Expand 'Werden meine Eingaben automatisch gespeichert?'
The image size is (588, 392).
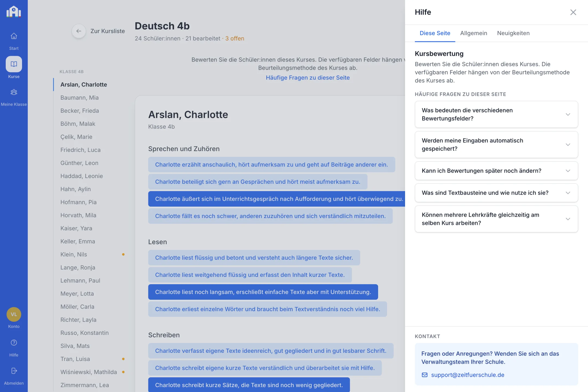496,145
